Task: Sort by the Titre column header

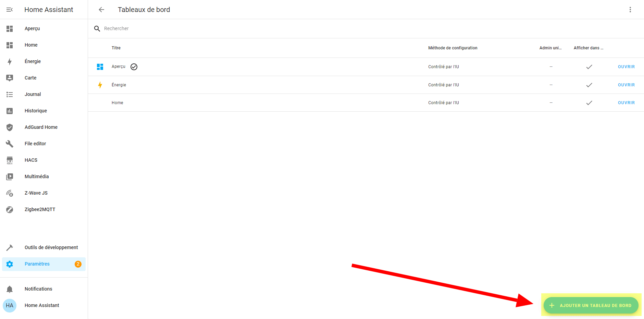Action: [x=116, y=48]
